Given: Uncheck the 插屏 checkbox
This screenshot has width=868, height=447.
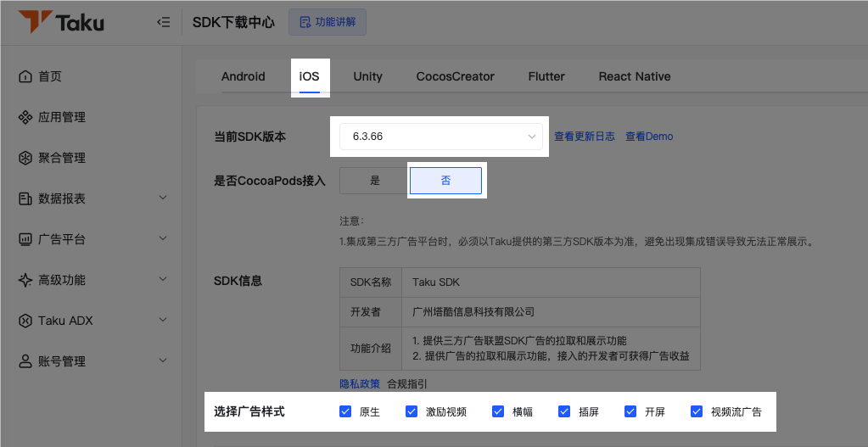Looking at the screenshot, I should click(x=564, y=411).
